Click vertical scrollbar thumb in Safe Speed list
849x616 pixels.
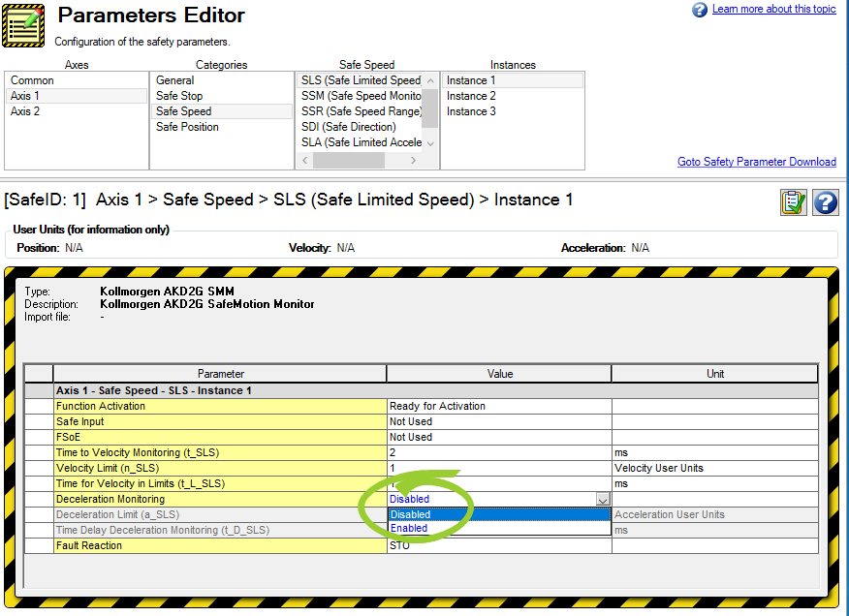coord(430,108)
